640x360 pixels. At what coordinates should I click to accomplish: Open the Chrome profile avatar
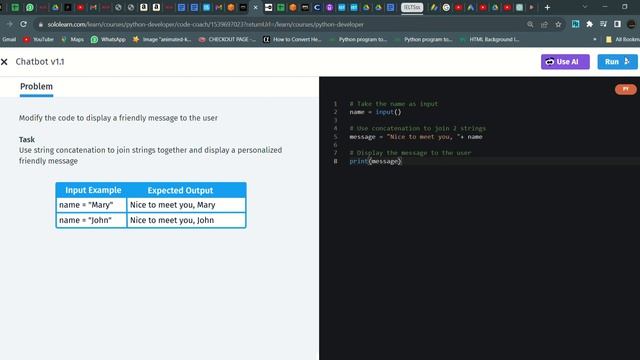pos(631,24)
